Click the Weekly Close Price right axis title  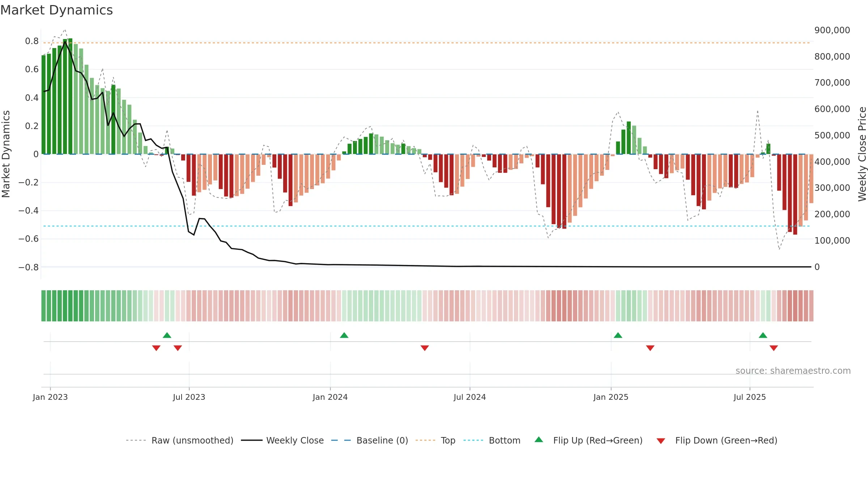click(x=862, y=154)
